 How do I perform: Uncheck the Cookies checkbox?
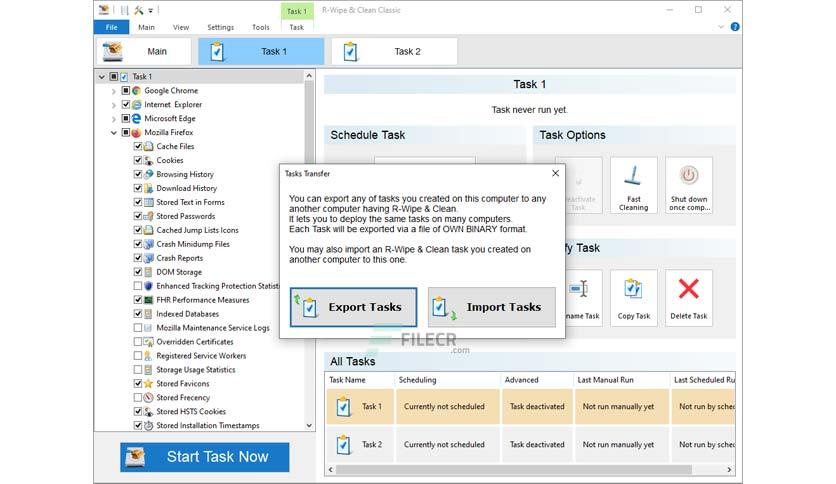click(x=138, y=160)
